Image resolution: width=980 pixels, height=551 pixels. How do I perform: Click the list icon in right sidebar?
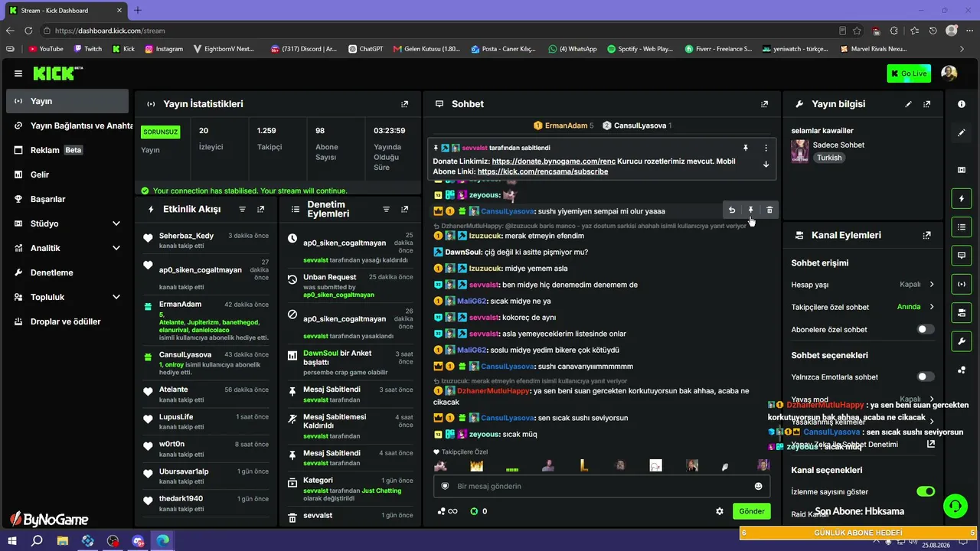pos(962,227)
